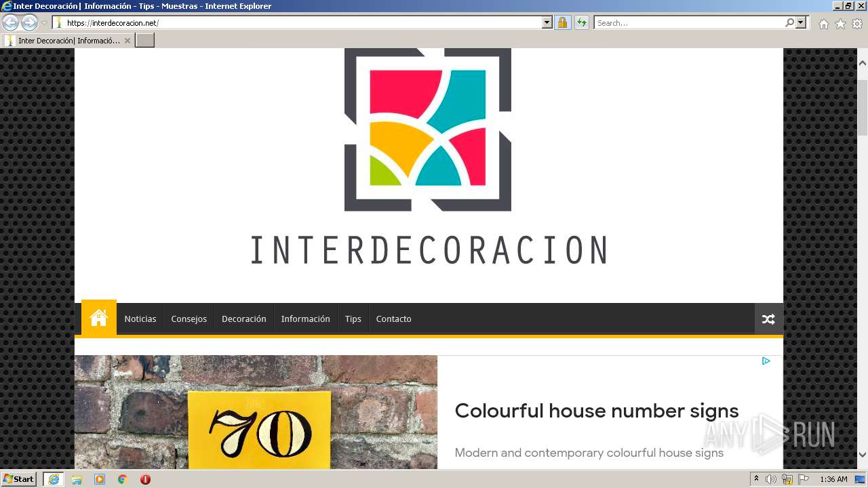
Task: Open Opera taskbar icon
Action: 145,479
